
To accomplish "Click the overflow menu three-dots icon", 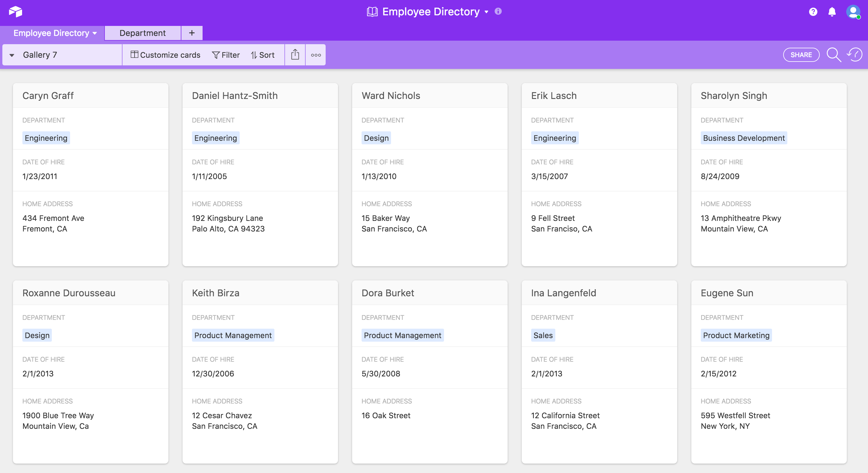I will click(x=316, y=55).
